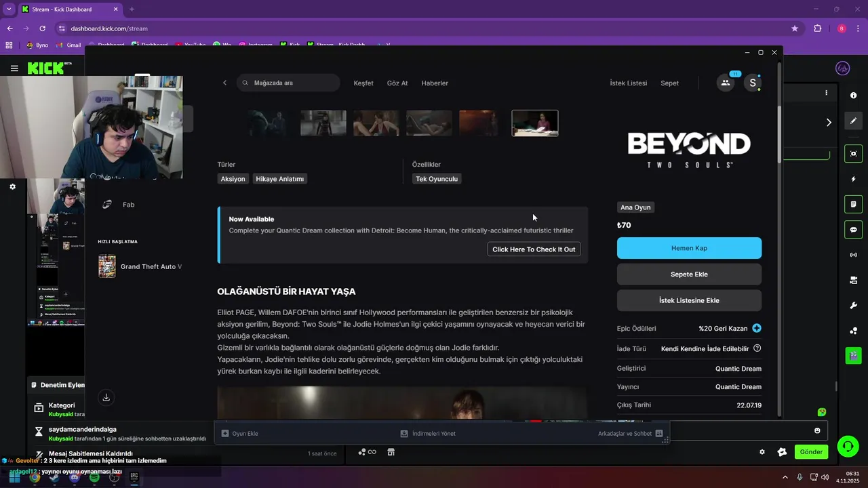Click the Kategori moderation entry
The height and width of the screenshot is (488, 868).
point(62,405)
